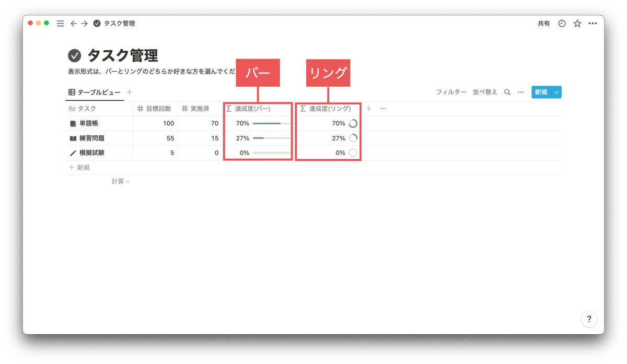
Task: Open the 模擬試験 row
Action: coord(92,153)
